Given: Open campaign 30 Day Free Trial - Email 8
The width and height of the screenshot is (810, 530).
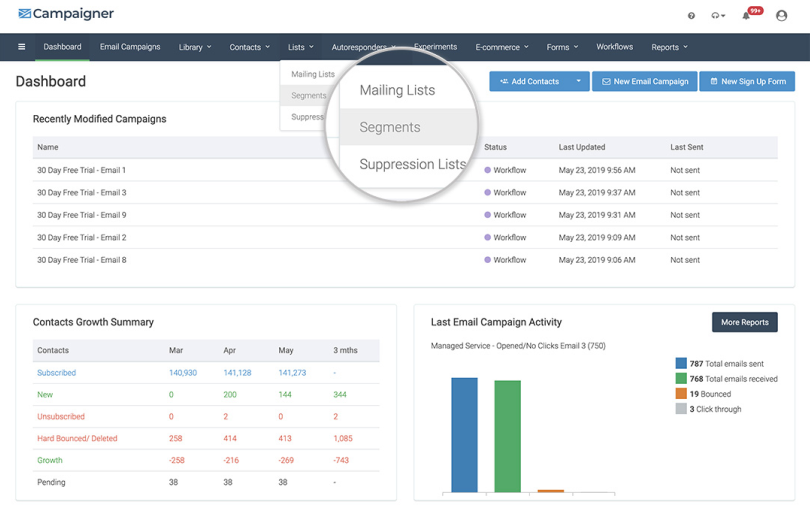Looking at the screenshot, I should (x=82, y=260).
